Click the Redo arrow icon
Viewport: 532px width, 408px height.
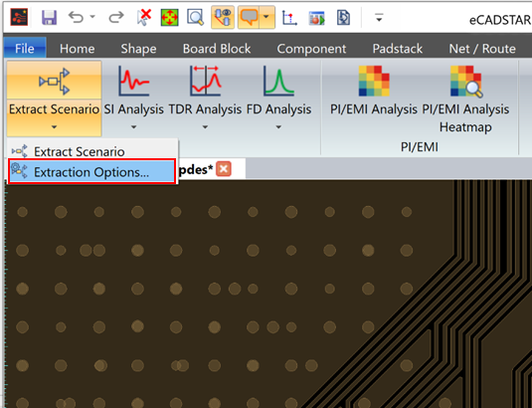coord(116,17)
